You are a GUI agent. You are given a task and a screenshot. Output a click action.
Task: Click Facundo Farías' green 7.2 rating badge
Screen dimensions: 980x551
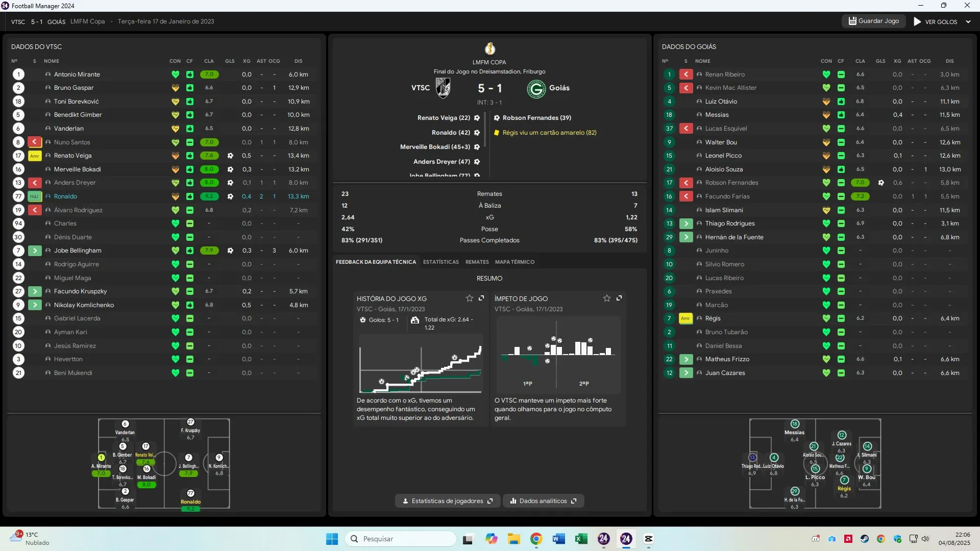tap(860, 196)
